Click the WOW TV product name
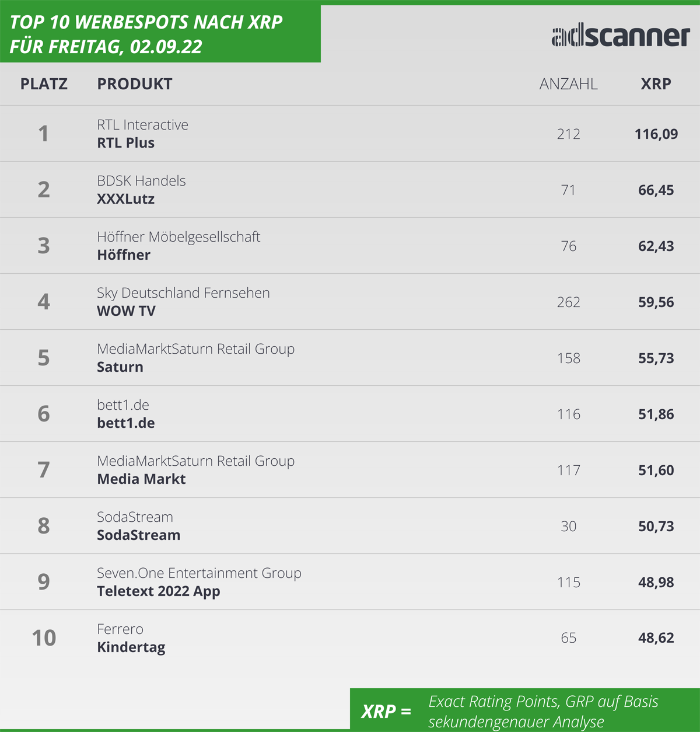Screen dimensions: 700x732 [126, 311]
